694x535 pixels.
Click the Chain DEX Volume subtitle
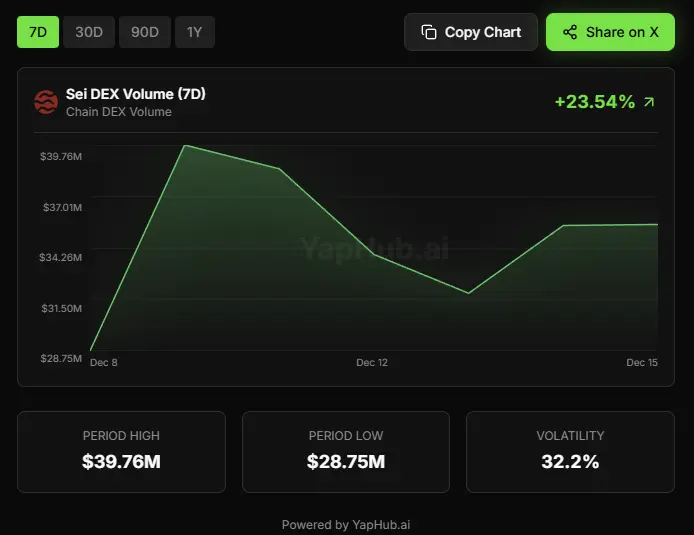(x=119, y=112)
